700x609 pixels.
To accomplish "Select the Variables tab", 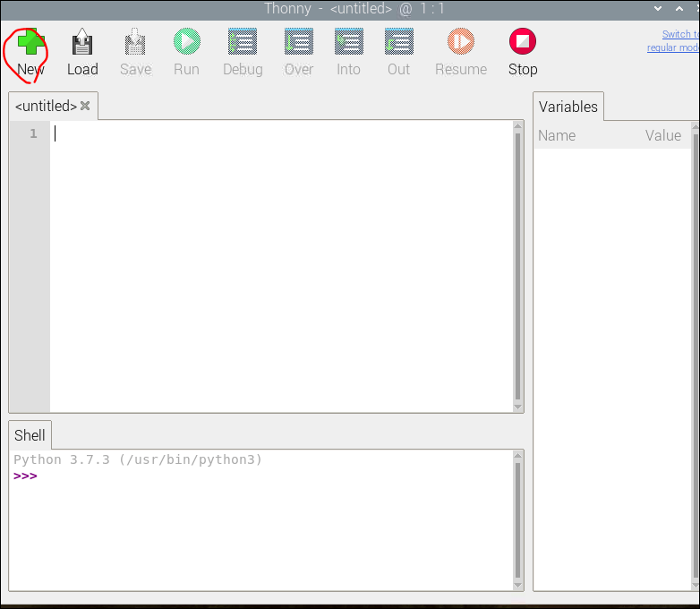I will pyautogui.click(x=568, y=107).
